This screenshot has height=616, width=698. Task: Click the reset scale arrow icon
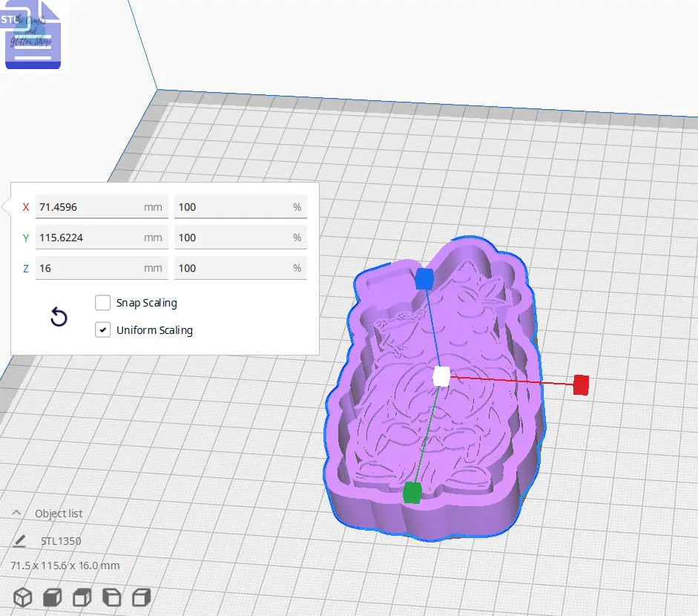(x=59, y=317)
